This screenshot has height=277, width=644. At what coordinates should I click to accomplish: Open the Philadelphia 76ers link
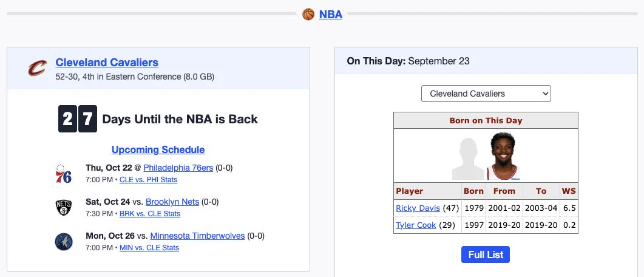(178, 168)
